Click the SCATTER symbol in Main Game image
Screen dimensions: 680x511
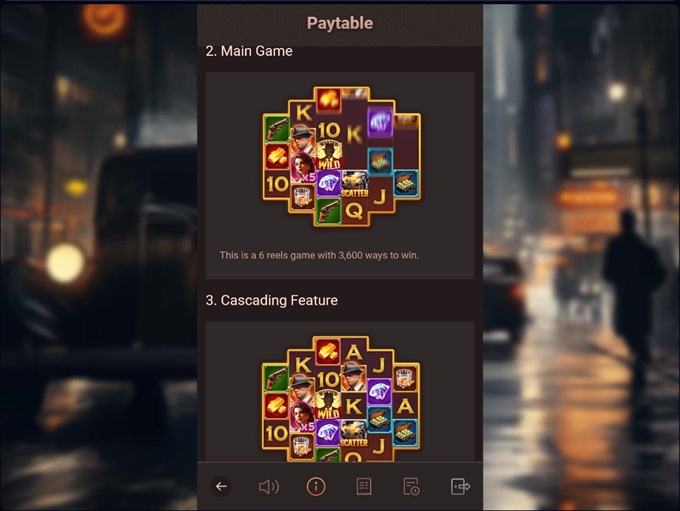[x=355, y=184]
